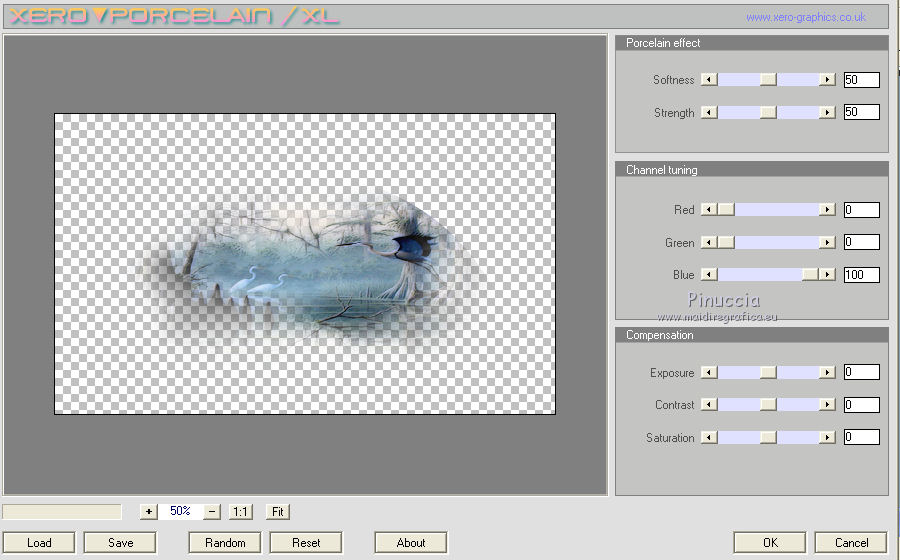Reset all settings to default
This screenshot has height=560, width=900.
[x=306, y=542]
